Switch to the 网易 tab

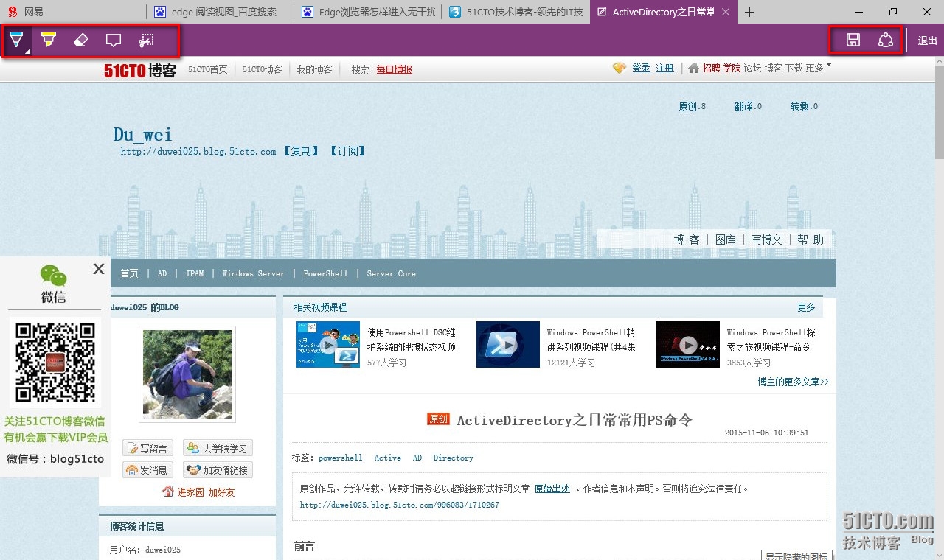(x=73, y=12)
